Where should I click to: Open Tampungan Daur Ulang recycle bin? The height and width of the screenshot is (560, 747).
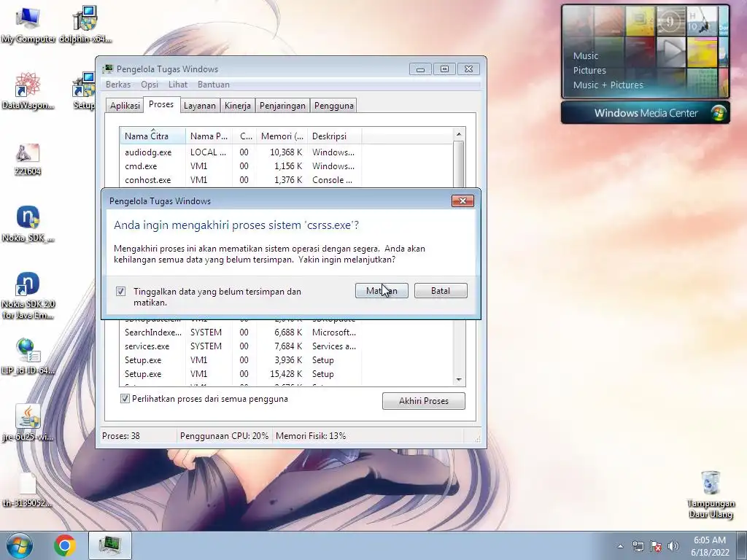click(x=711, y=494)
